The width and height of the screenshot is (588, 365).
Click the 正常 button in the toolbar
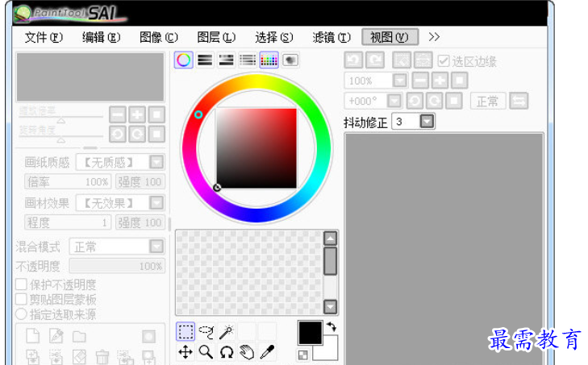coord(488,101)
